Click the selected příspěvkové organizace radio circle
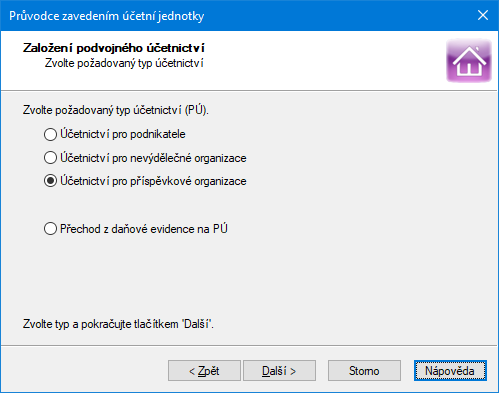 coord(50,181)
